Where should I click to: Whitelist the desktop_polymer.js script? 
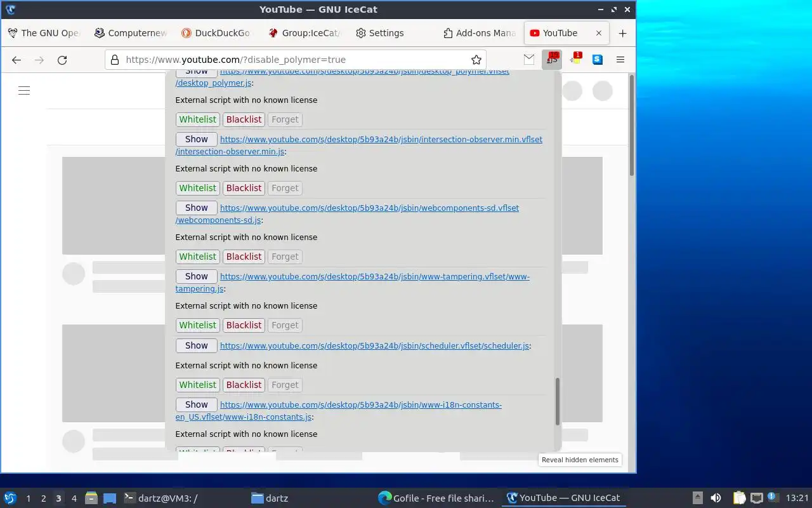tap(198, 119)
